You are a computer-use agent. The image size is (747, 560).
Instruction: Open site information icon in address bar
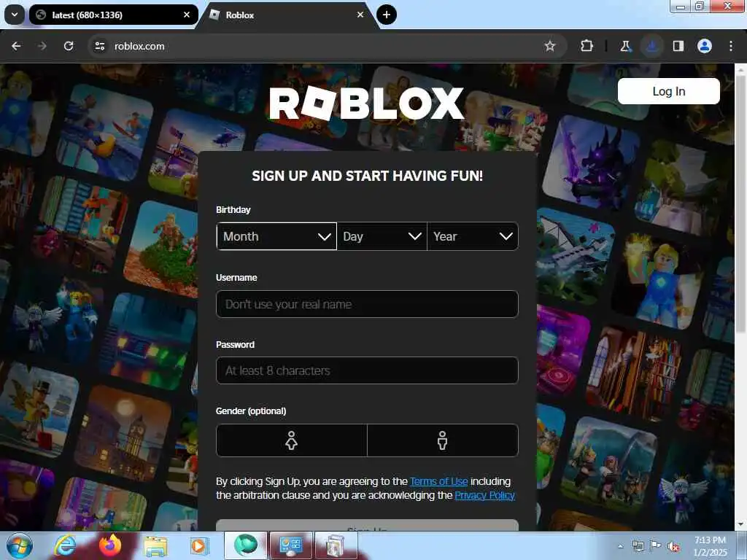(99, 46)
